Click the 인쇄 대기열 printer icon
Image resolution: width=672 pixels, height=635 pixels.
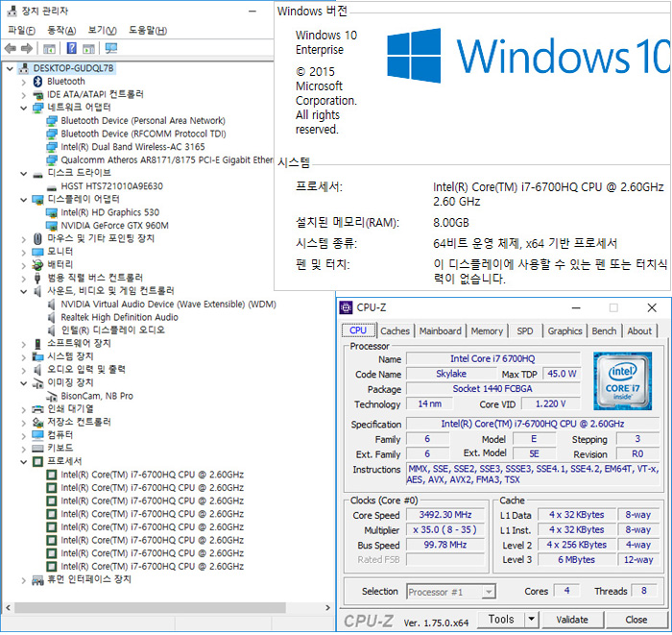37,409
